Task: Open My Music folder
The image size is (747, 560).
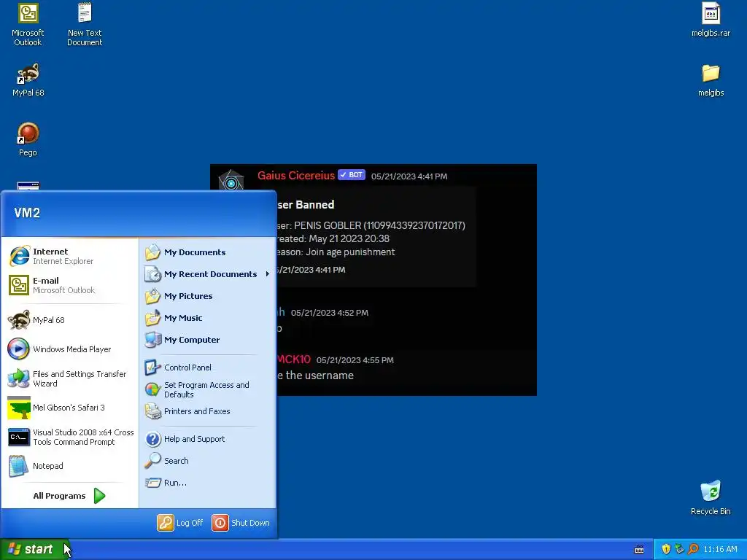Action: click(208, 318)
